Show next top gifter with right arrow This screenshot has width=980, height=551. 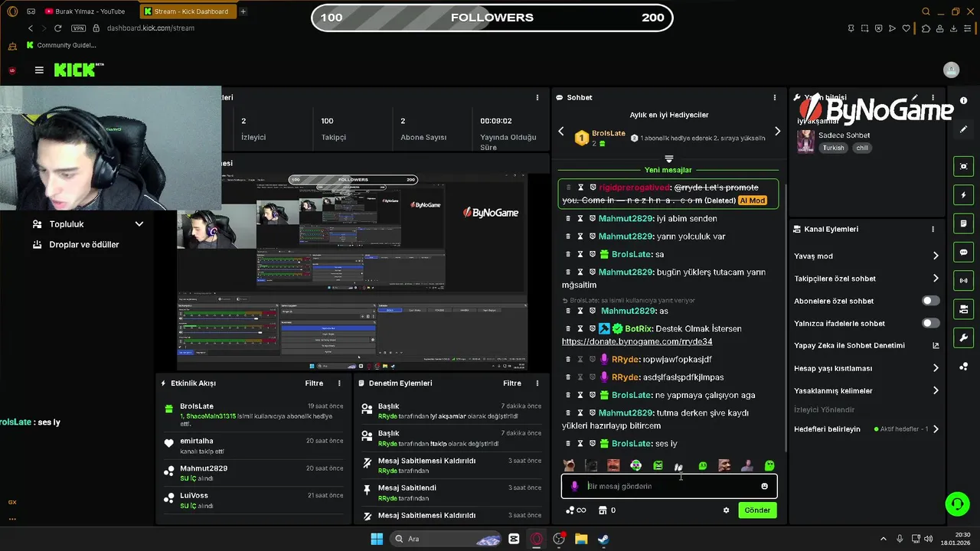[x=777, y=132]
